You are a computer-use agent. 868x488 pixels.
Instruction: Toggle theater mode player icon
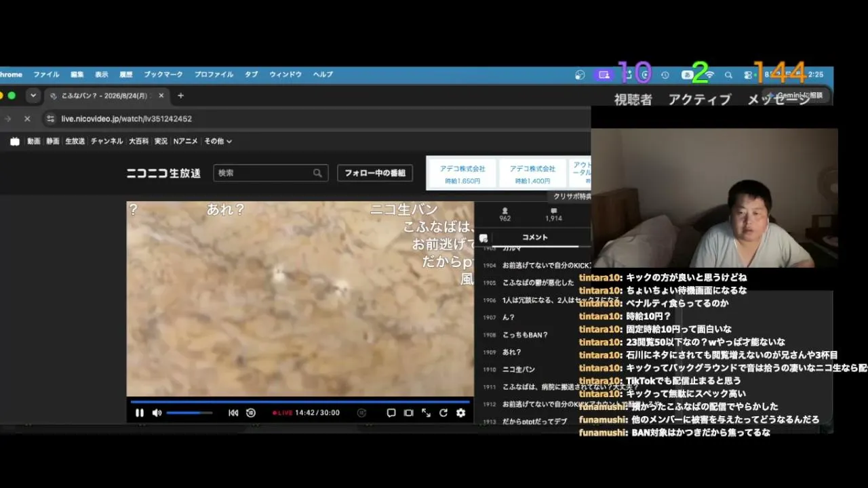coord(408,413)
